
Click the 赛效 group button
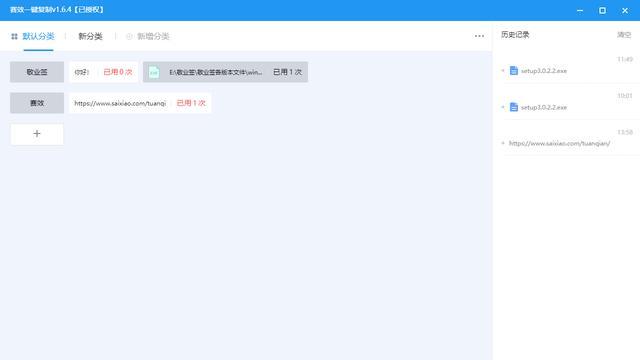click(37, 103)
